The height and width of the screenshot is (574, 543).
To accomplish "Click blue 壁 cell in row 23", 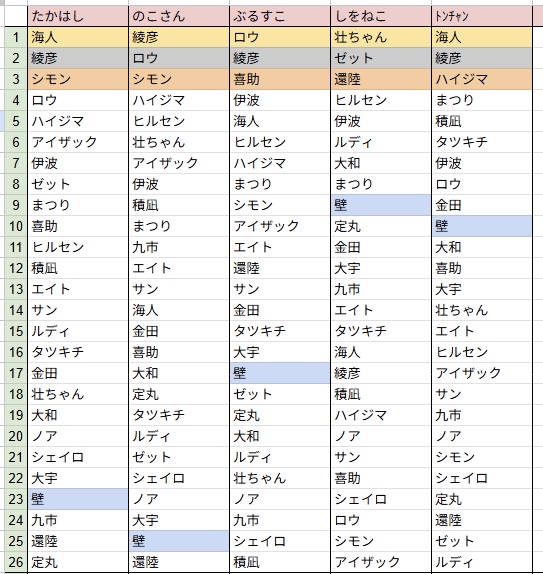I will click(x=78, y=499).
